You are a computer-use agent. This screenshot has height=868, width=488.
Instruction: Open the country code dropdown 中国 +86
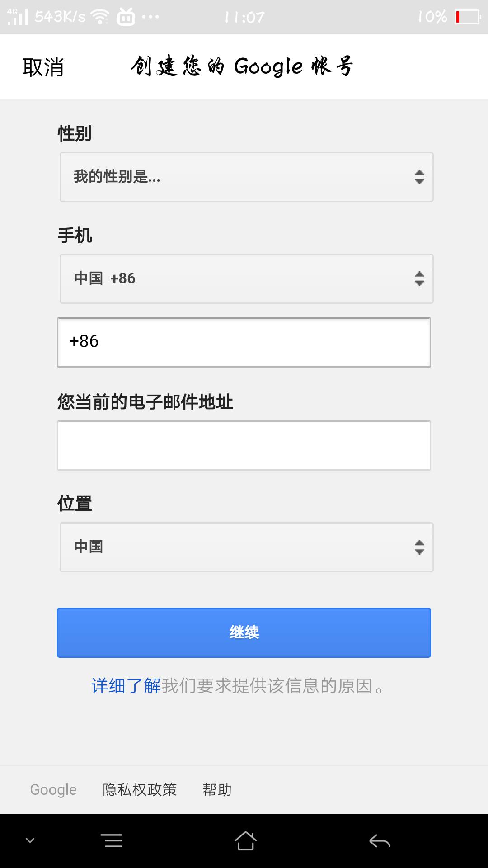(x=247, y=278)
